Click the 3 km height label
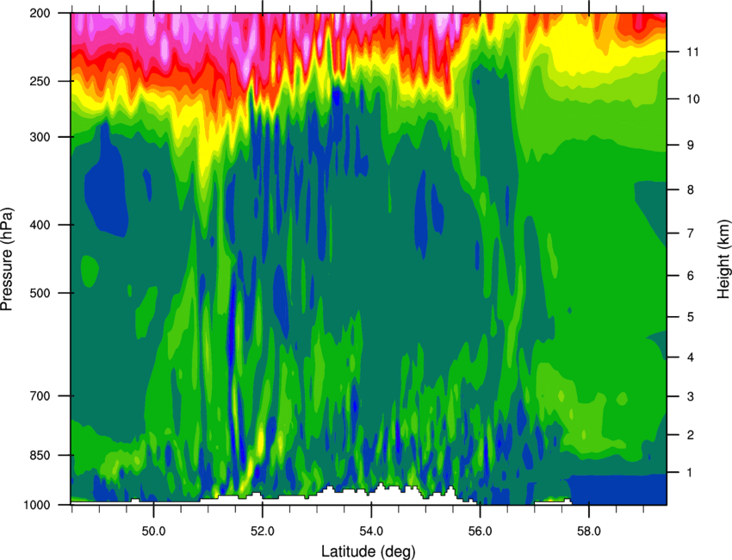The image size is (732, 560). (x=691, y=396)
